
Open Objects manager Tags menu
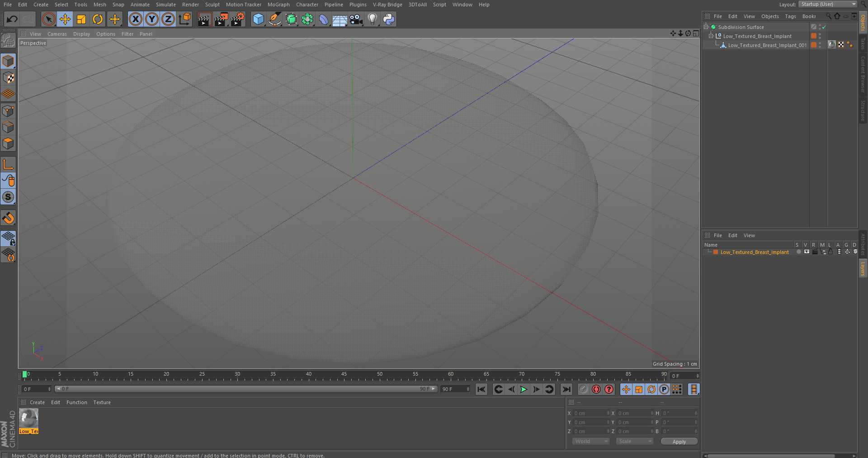click(790, 16)
